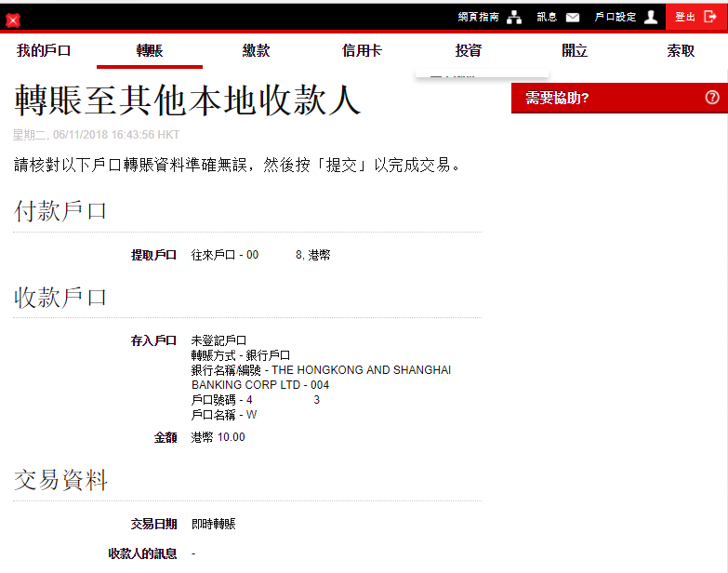Click the red X icon at top-left
This screenshot has width=728, height=573.
[13, 20]
